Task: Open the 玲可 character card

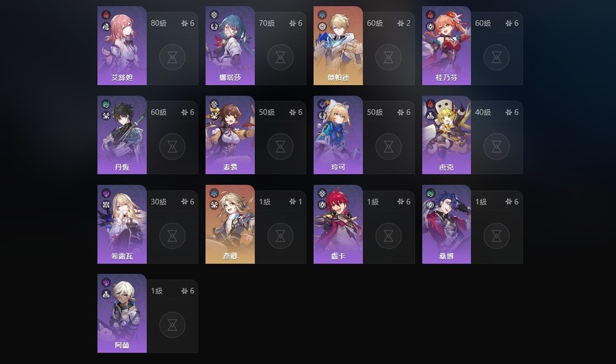Action: pyautogui.click(x=338, y=135)
